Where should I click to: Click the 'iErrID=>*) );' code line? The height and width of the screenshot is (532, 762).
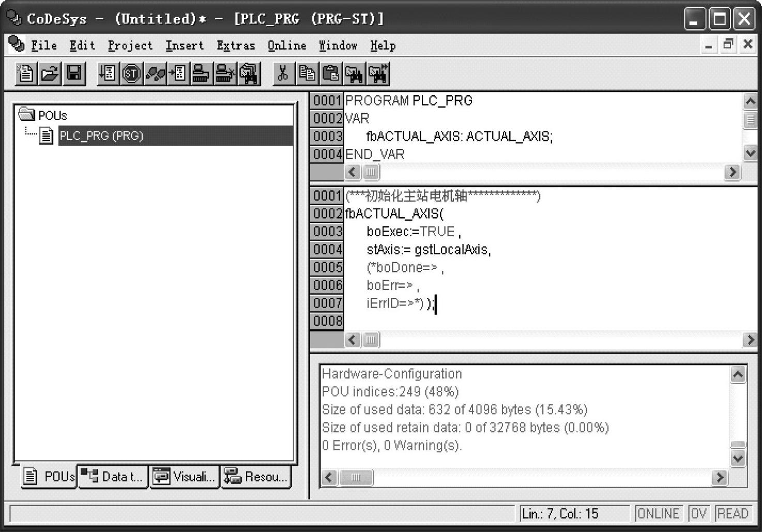click(401, 303)
